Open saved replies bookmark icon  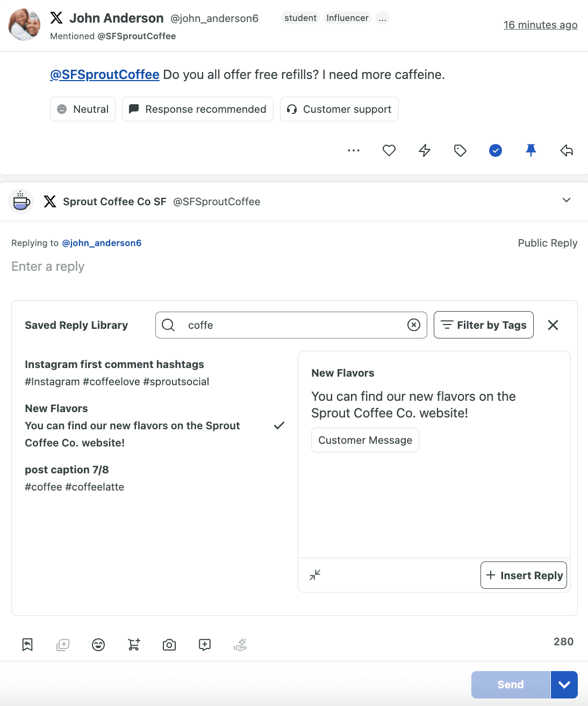[x=27, y=645]
